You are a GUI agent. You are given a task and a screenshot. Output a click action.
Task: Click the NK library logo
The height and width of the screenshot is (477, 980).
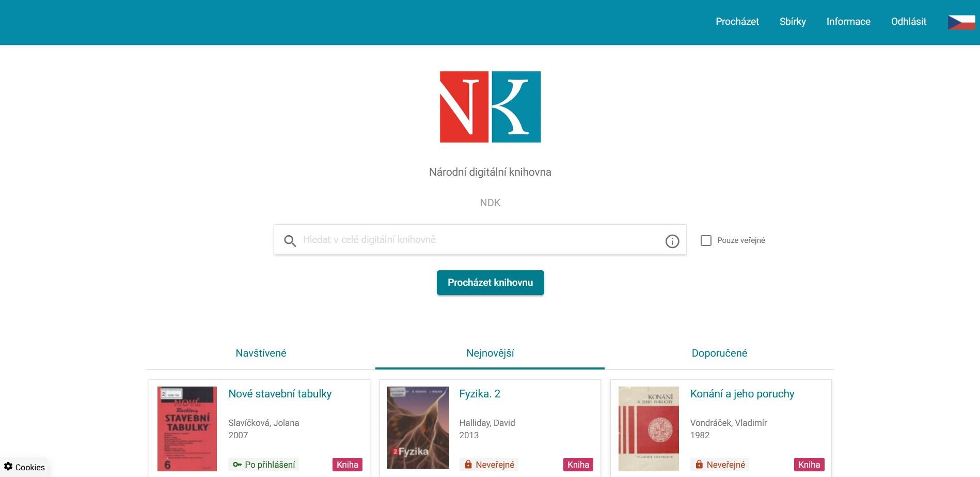coord(490,107)
